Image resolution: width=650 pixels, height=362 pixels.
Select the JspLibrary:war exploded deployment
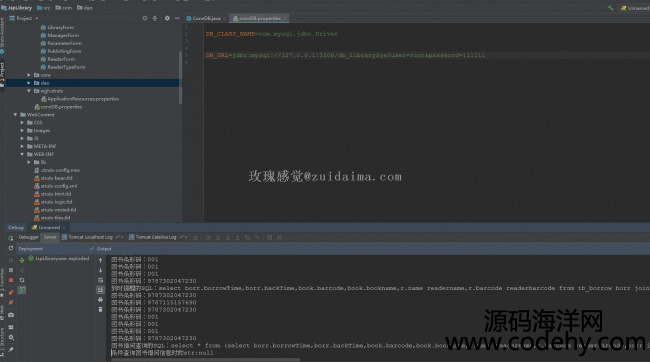coord(58,258)
